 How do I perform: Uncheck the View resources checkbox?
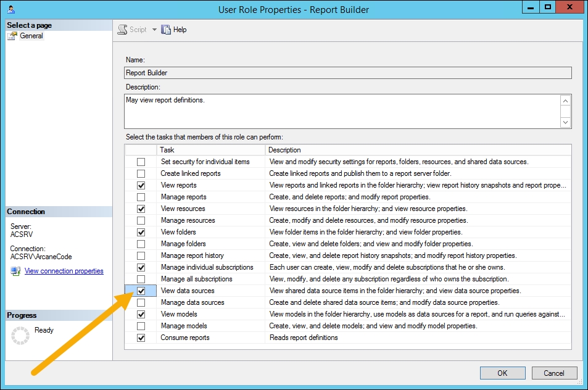pyautogui.click(x=141, y=209)
